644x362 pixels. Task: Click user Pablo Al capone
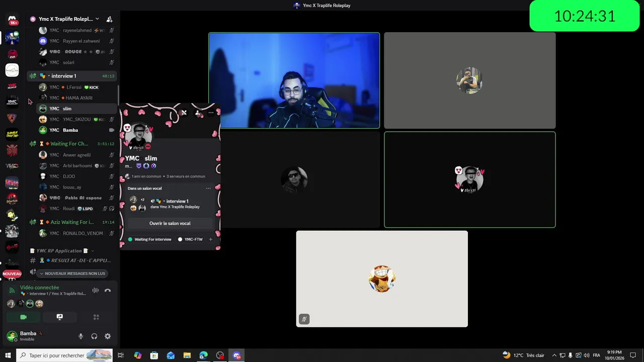tap(76, 198)
